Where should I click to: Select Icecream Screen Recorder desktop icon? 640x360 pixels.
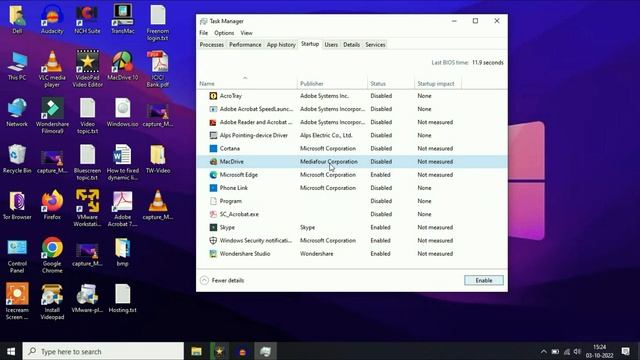tap(17, 301)
